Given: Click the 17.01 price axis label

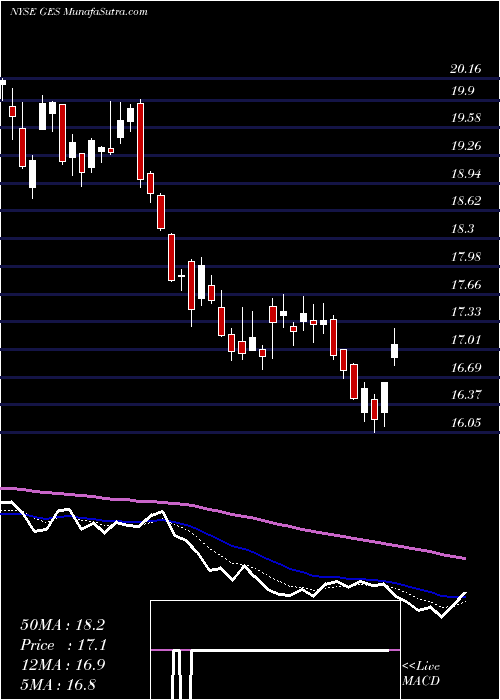Looking at the screenshot, I should (x=466, y=340).
